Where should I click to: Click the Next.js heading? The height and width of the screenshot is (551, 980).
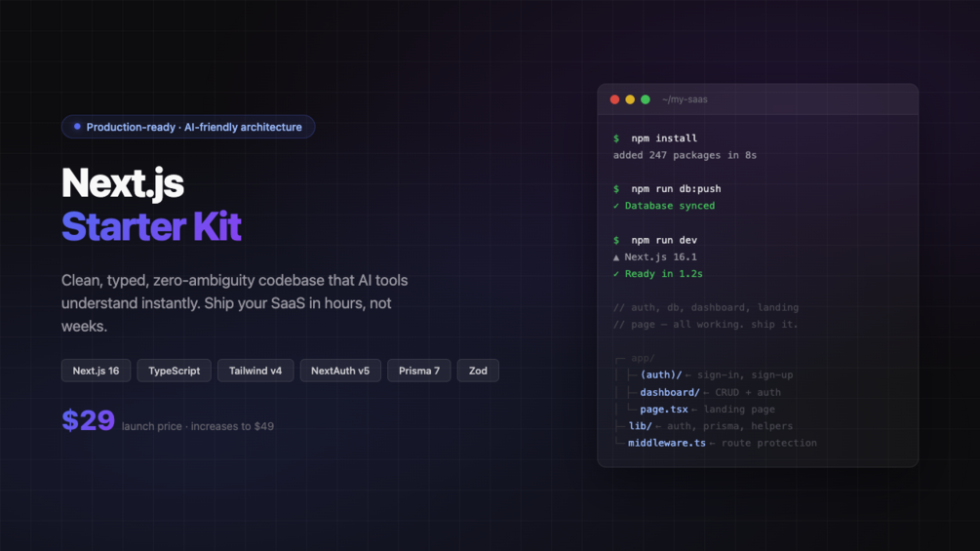click(x=123, y=183)
